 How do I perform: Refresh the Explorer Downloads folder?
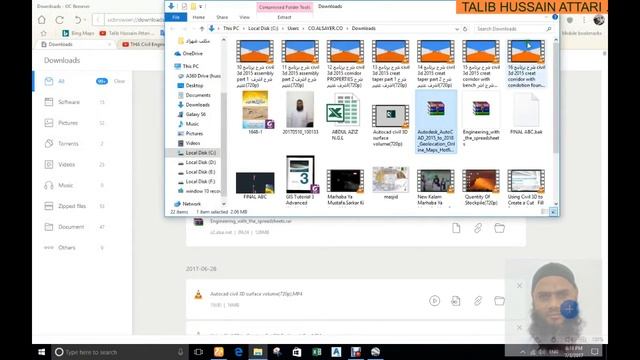(x=465, y=29)
